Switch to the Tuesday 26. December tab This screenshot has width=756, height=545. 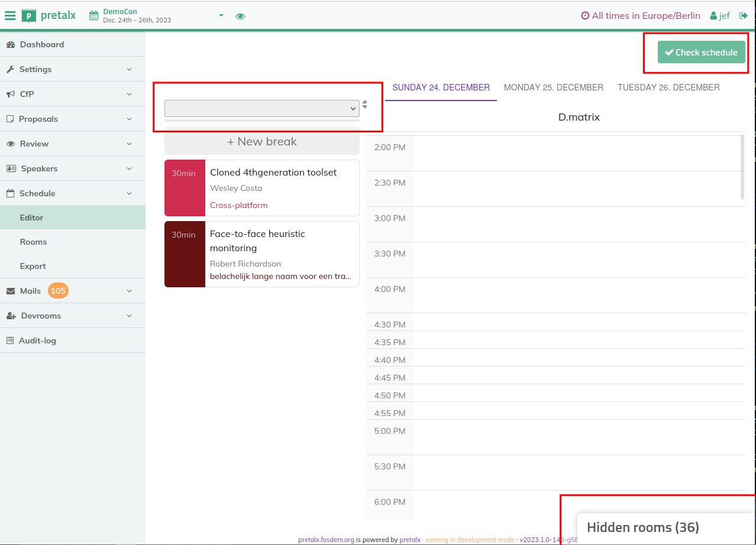pyautogui.click(x=668, y=87)
